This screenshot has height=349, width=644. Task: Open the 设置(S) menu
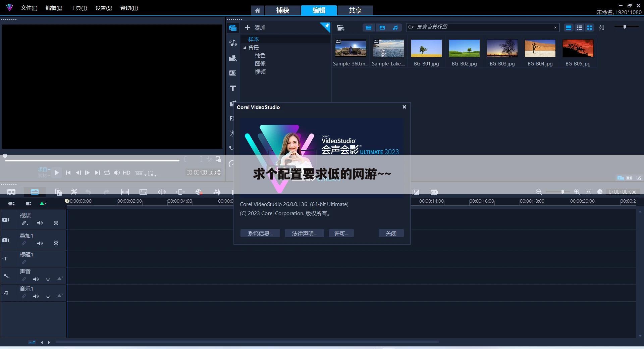[x=104, y=8]
